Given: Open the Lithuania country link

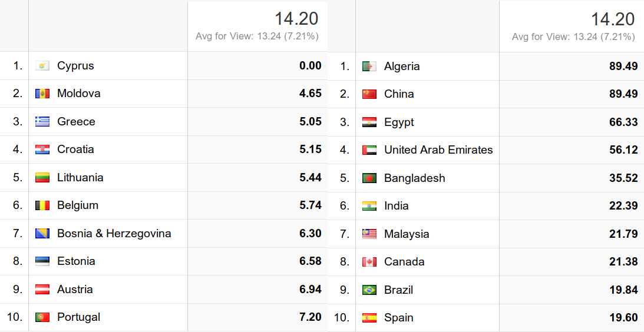Looking at the screenshot, I should [80, 177].
